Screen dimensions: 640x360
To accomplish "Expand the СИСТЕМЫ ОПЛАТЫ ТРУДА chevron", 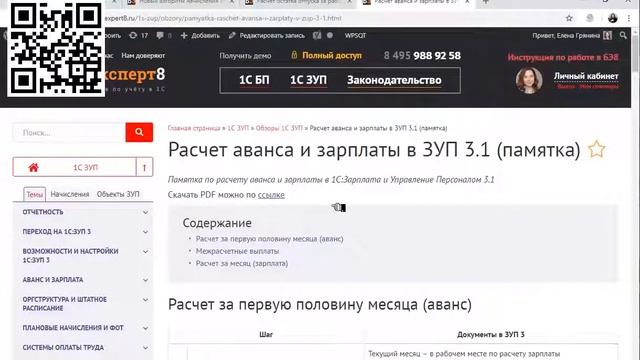I will (145, 348).
